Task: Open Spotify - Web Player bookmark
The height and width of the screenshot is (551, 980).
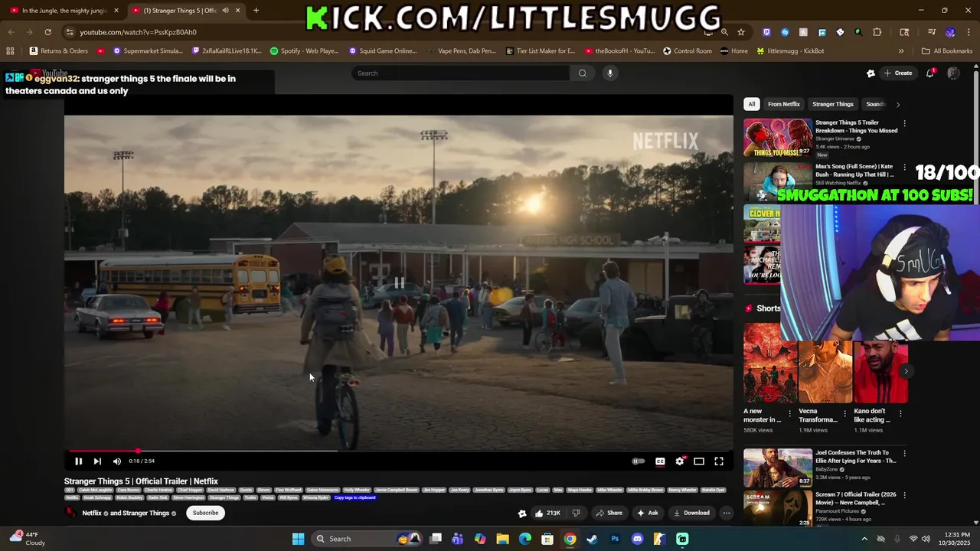Action: click(305, 51)
